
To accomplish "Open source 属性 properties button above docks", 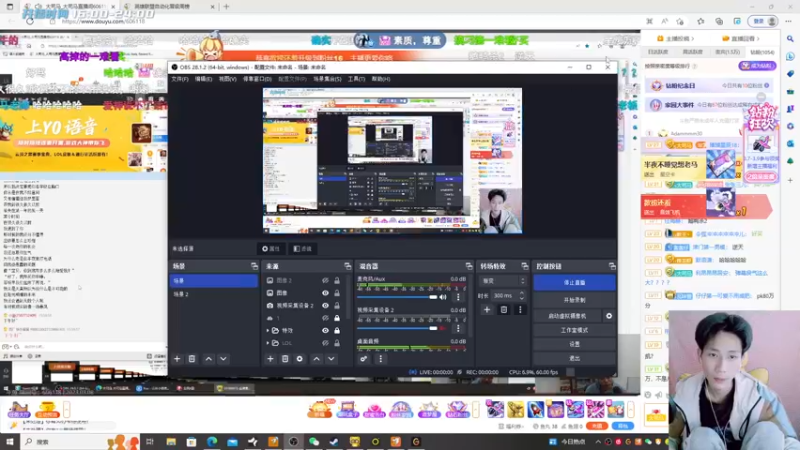I will 271,248.
